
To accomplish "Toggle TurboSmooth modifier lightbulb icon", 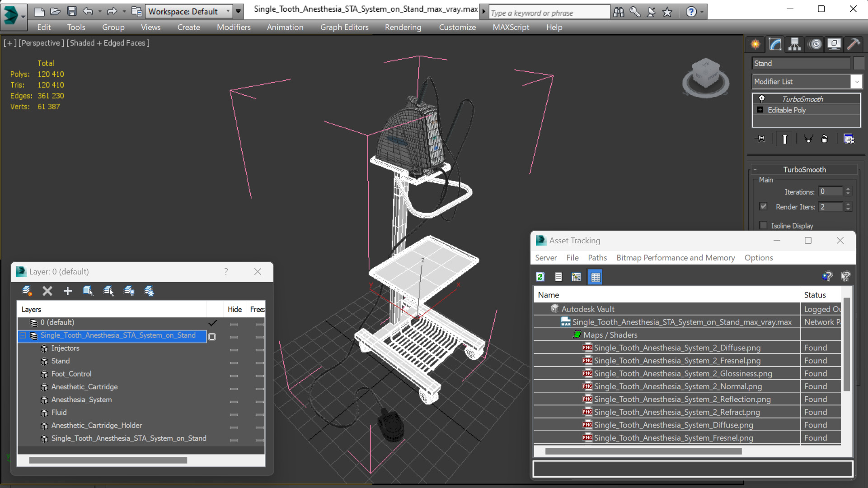I will (x=762, y=99).
